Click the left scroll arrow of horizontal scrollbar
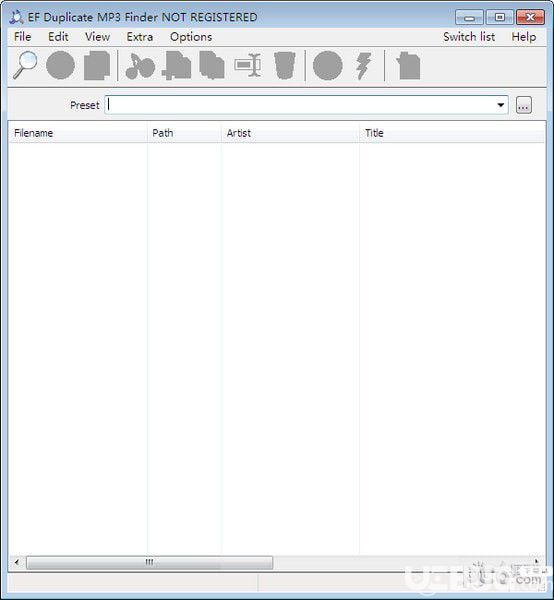554x600 pixels. pos(16,562)
